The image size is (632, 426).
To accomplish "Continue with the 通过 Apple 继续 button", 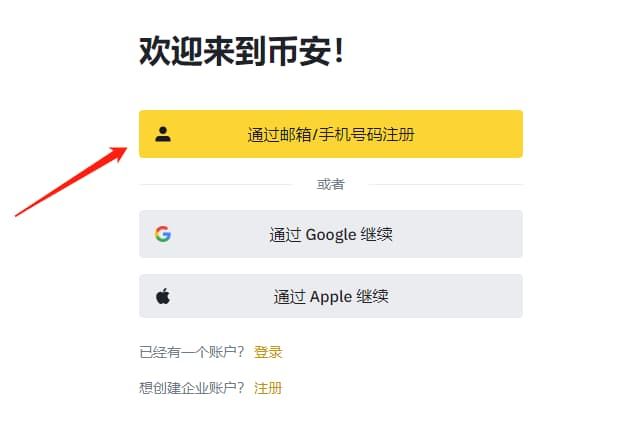I will tap(330, 296).
